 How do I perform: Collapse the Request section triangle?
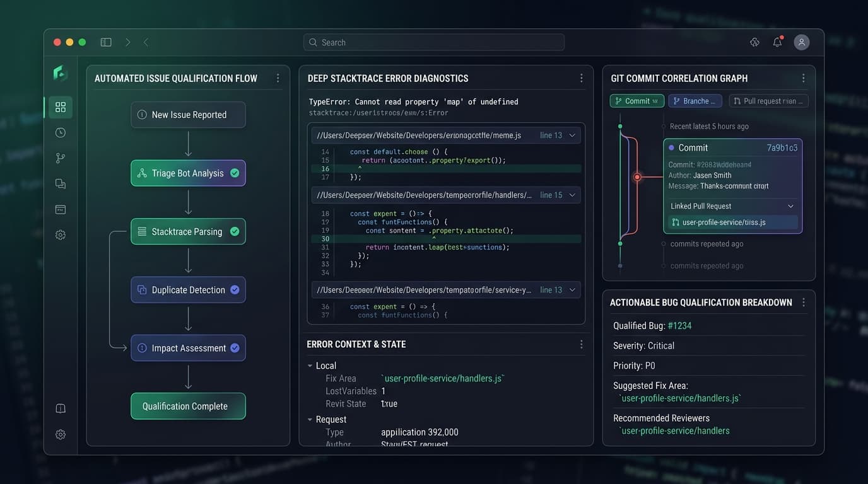(x=310, y=419)
